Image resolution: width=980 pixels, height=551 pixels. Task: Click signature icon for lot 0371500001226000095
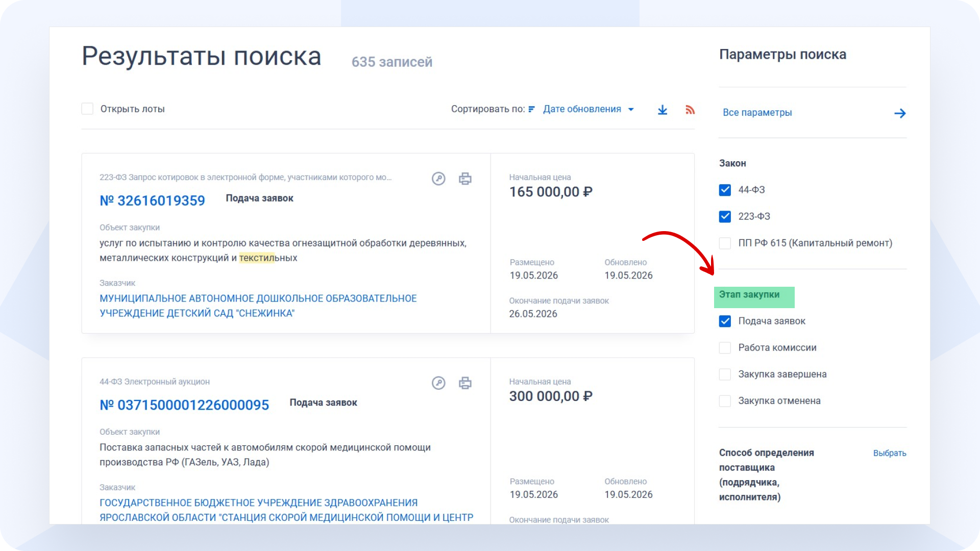click(x=438, y=383)
